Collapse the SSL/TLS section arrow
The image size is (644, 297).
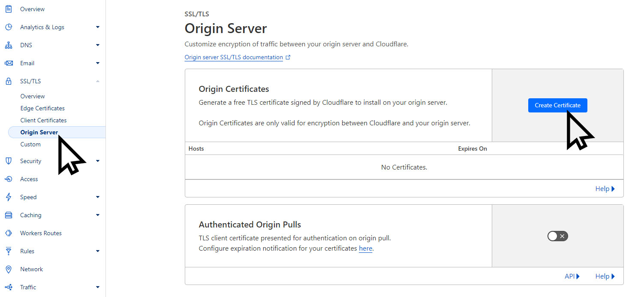(97, 81)
